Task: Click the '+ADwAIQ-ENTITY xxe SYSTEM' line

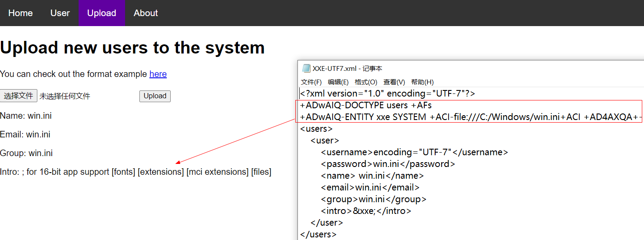Action: (471, 117)
